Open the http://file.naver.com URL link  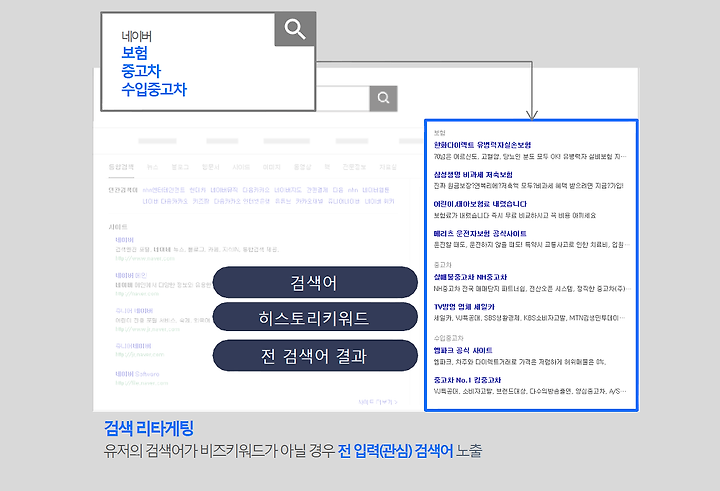(x=142, y=383)
